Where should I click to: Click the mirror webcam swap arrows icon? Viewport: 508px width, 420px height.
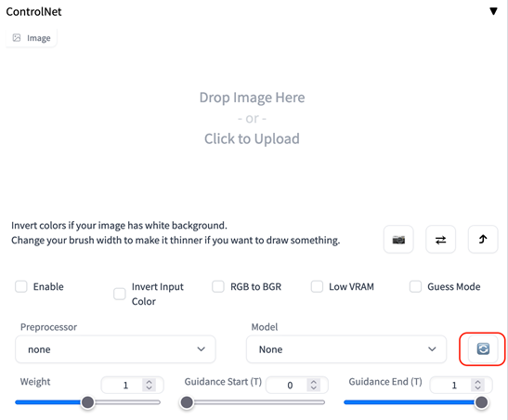[x=440, y=240]
